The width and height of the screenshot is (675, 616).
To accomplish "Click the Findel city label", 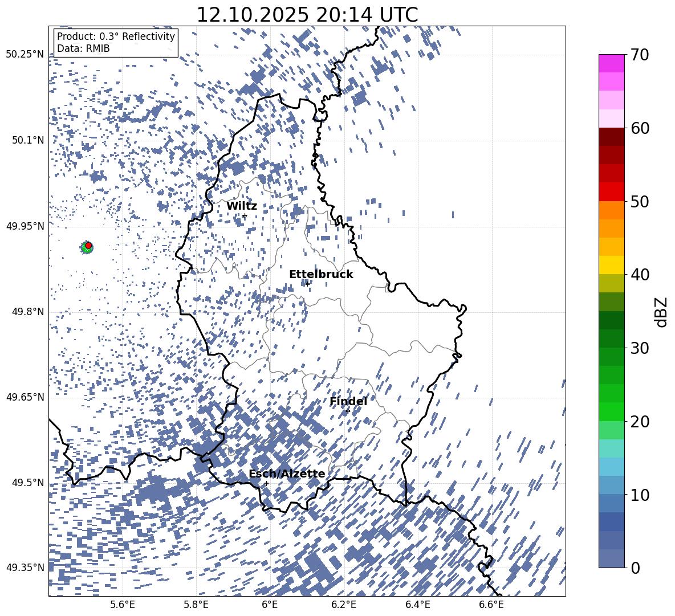I will click(348, 401).
